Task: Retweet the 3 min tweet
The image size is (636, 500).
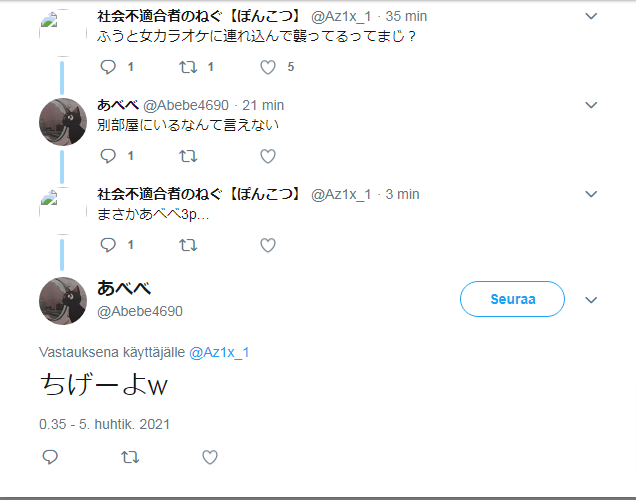Action: [188, 245]
